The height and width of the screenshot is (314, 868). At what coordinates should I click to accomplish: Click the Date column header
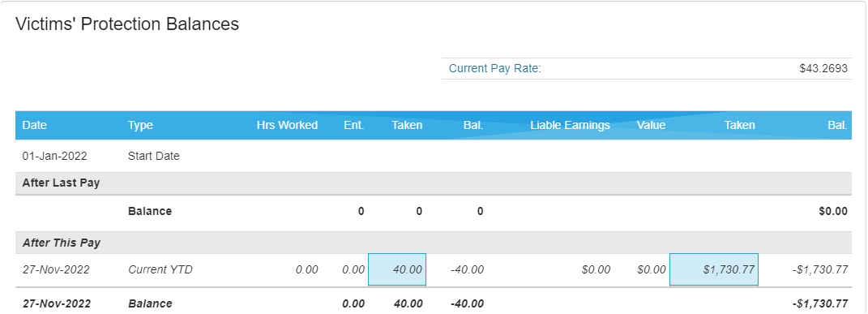[x=34, y=125]
